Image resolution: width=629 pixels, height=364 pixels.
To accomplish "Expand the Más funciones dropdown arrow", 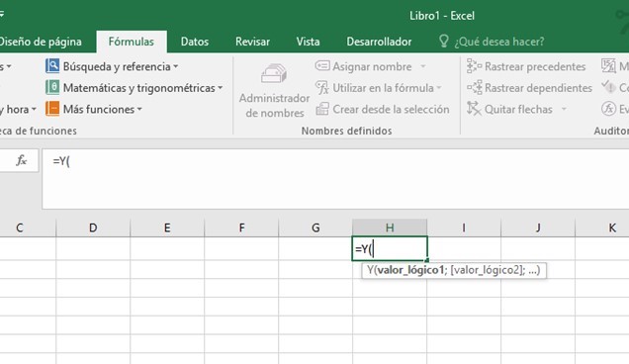I will tap(139, 109).
